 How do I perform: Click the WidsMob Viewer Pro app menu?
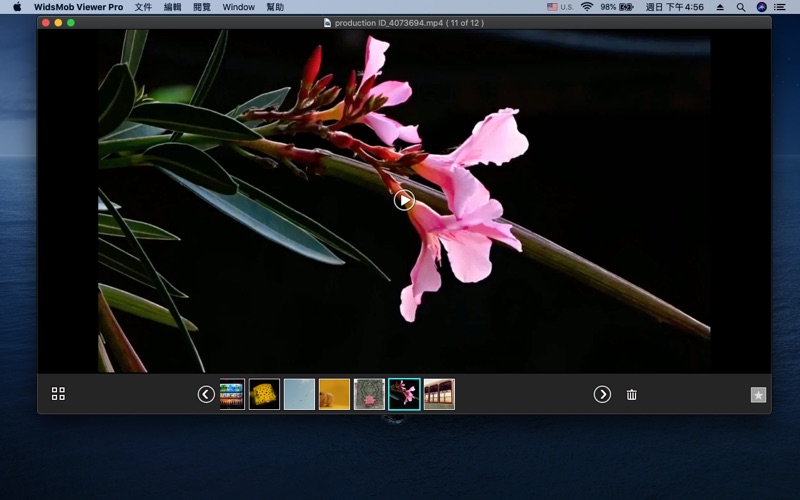pos(78,7)
